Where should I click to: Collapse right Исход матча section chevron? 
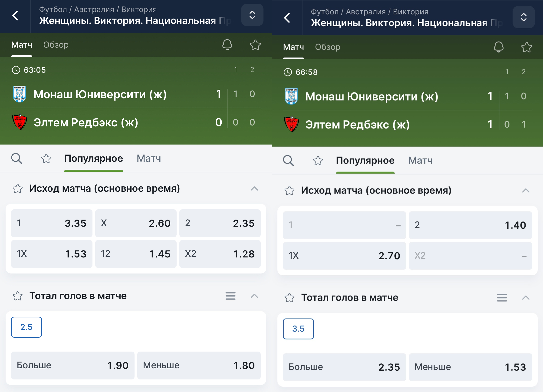tap(526, 191)
